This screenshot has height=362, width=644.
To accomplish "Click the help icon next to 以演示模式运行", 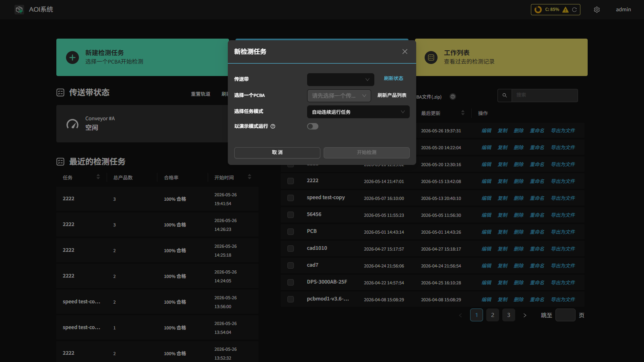I will coord(273,126).
